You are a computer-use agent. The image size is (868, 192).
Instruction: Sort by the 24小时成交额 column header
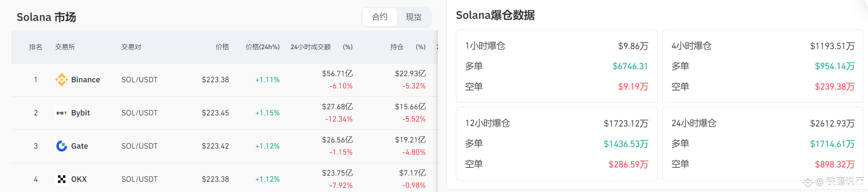[311, 47]
